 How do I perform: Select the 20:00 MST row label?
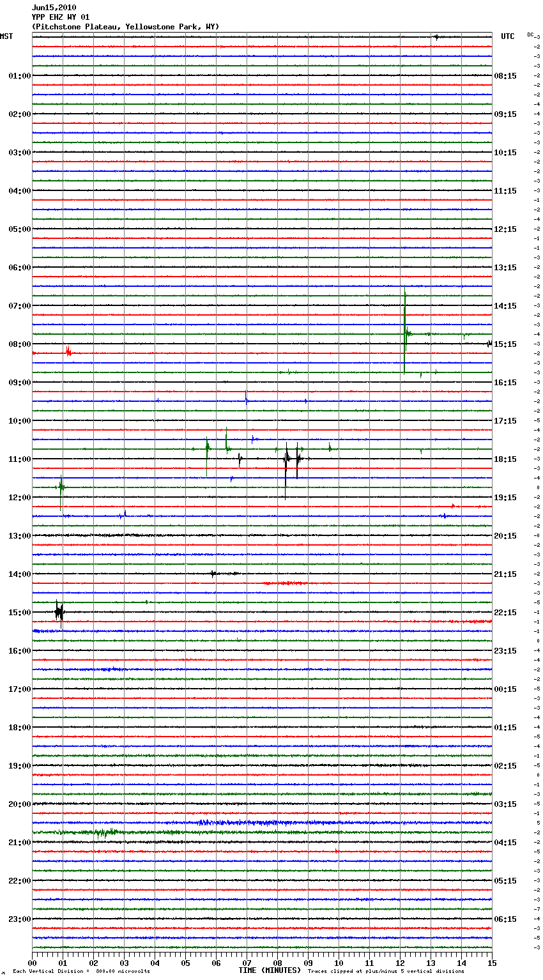pos(20,804)
